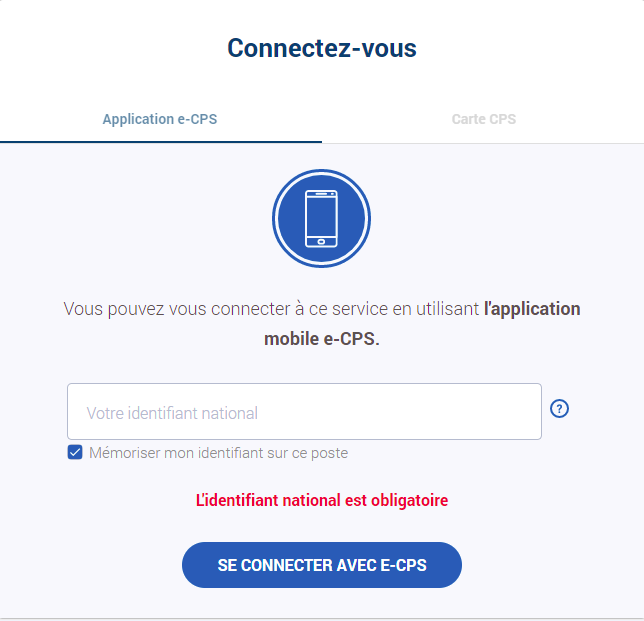Click the Connectez-vous heading
644x621 pixels.
[x=322, y=48]
